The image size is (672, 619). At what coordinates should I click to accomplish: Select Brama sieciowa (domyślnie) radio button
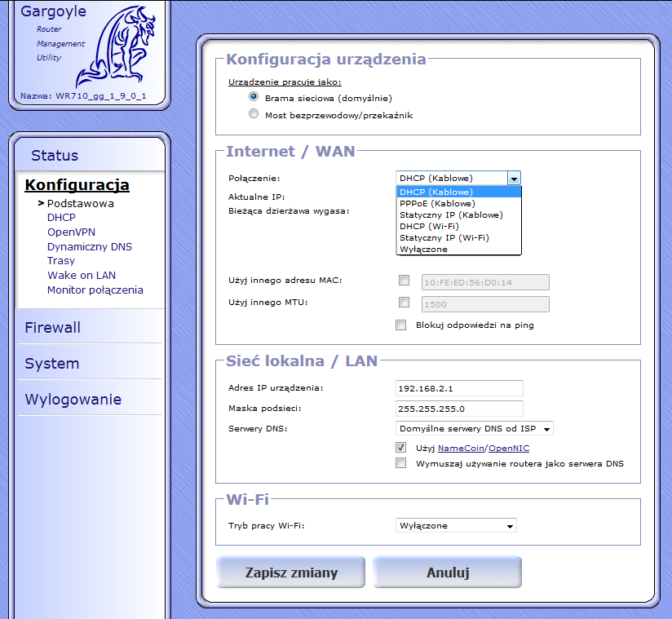pos(254,96)
